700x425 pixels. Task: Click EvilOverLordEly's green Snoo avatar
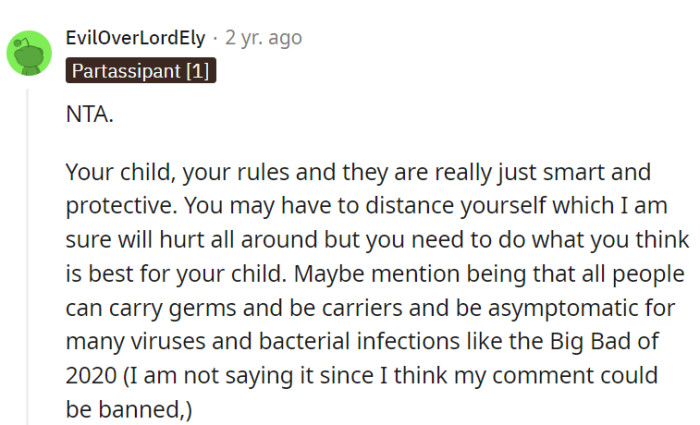click(x=29, y=53)
